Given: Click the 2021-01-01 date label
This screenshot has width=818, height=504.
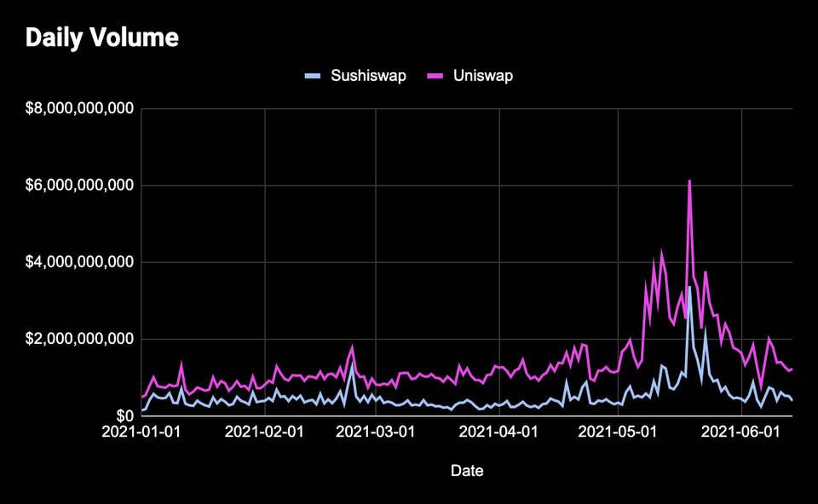Looking at the screenshot, I should pos(141,432).
